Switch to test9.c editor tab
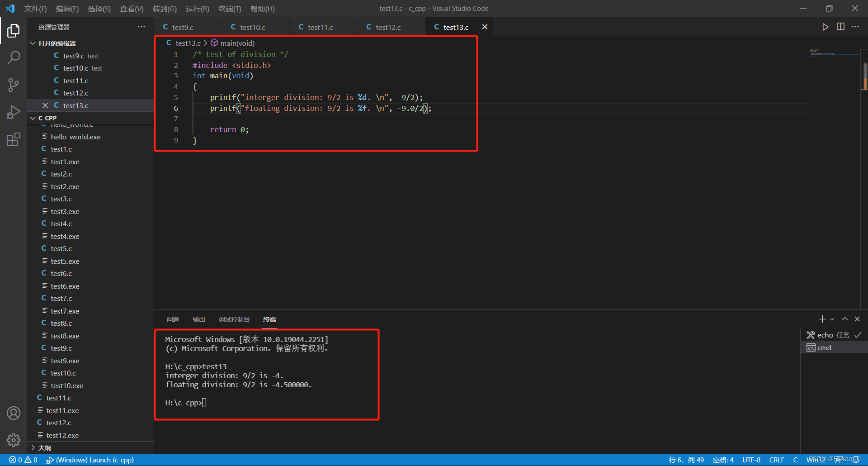Screen dimensions: 868x466 click(188, 27)
